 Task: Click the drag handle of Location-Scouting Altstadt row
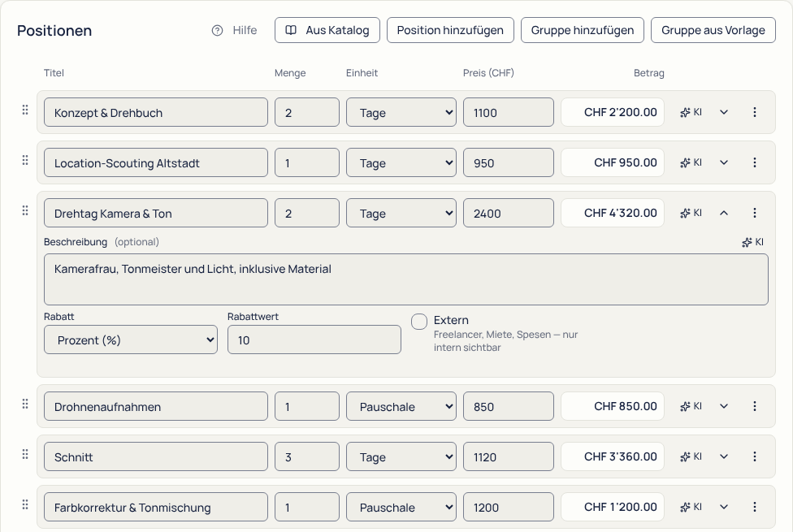pyautogui.click(x=25, y=160)
